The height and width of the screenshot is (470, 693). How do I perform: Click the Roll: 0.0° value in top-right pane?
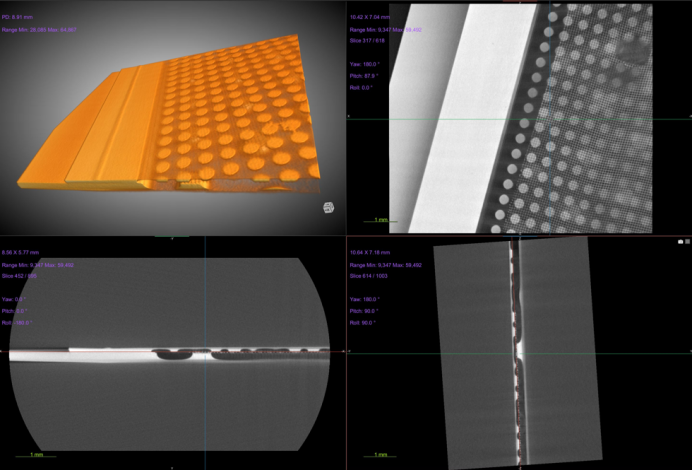pyautogui.click(x=362, y=88)
